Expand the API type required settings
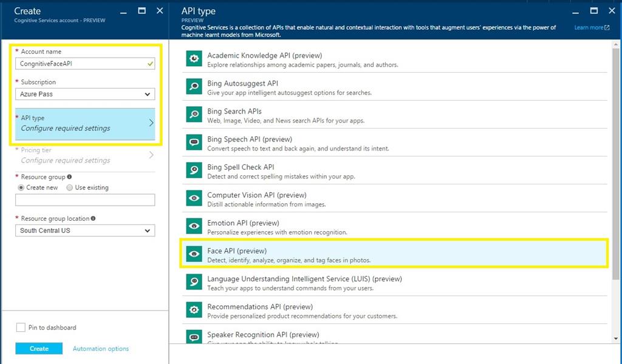The width and height of the screenshot is (622, 364). pyautogui.click(x=85, y=123)
